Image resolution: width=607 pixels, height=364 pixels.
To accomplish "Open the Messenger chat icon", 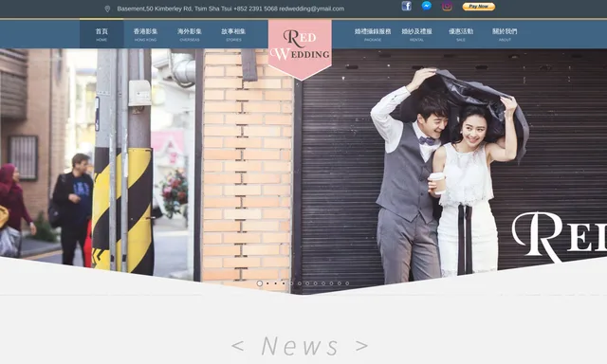I will [x=427, y=6].
